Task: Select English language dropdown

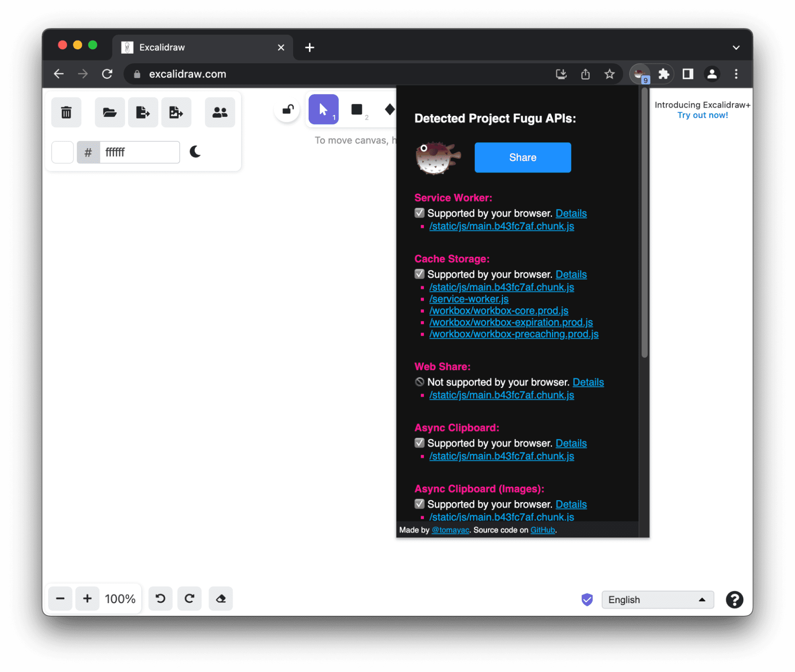Action: (656, 599)
